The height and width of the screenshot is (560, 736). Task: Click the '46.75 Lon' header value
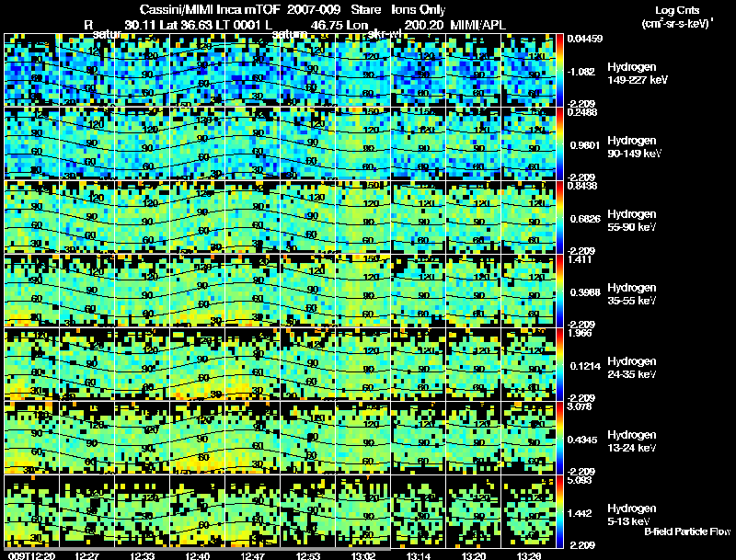coord(339,25)
